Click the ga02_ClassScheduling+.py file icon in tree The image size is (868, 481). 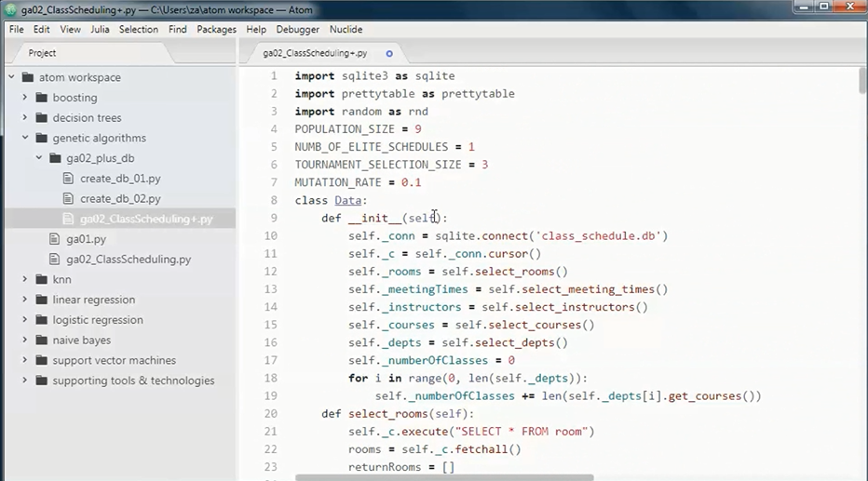68,219
